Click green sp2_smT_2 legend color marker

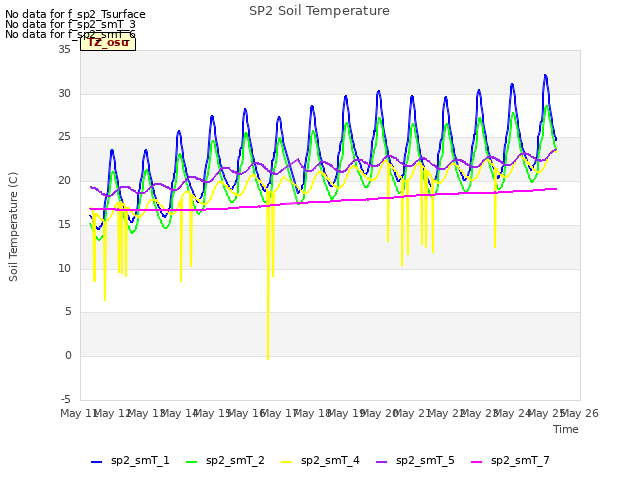[191, 462]
